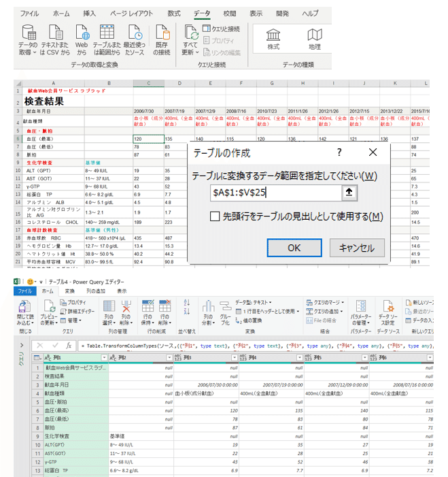This screenshot has width=448, height=477.
Task: Click すべて更新 refresh icon
Action: (190, 40)
